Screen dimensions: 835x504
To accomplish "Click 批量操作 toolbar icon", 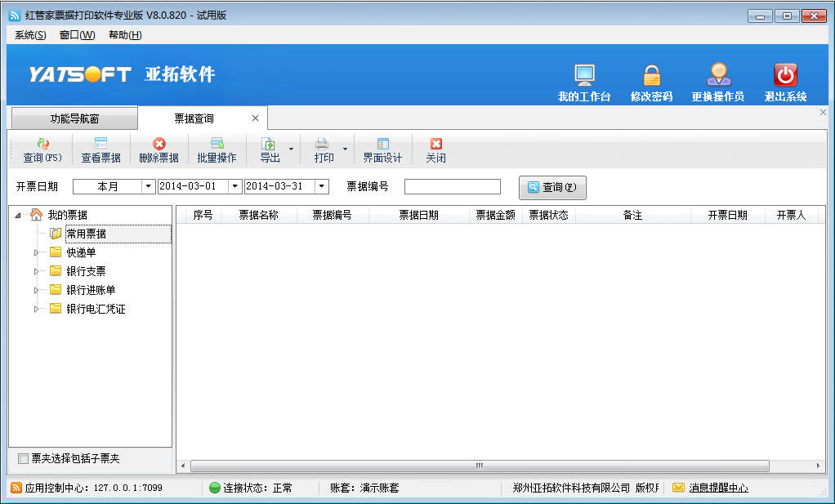I will click(217, 144).
